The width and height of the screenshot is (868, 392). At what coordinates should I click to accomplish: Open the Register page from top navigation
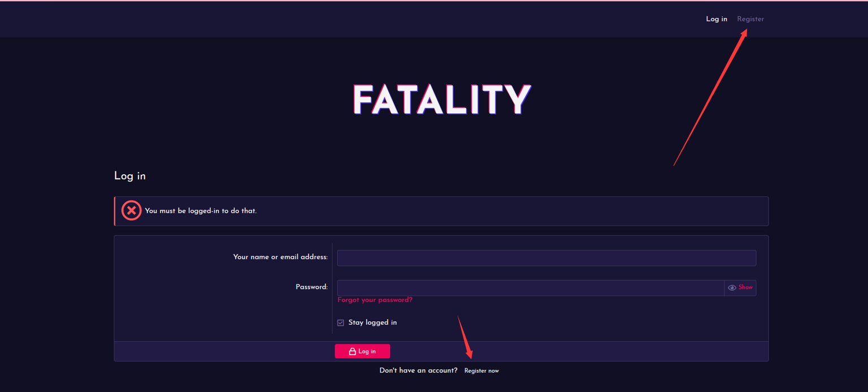click(750, 19)
